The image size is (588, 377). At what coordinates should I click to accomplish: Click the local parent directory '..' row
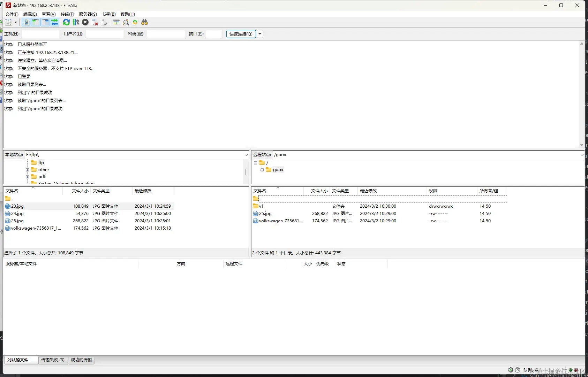(x=89, y=199)
